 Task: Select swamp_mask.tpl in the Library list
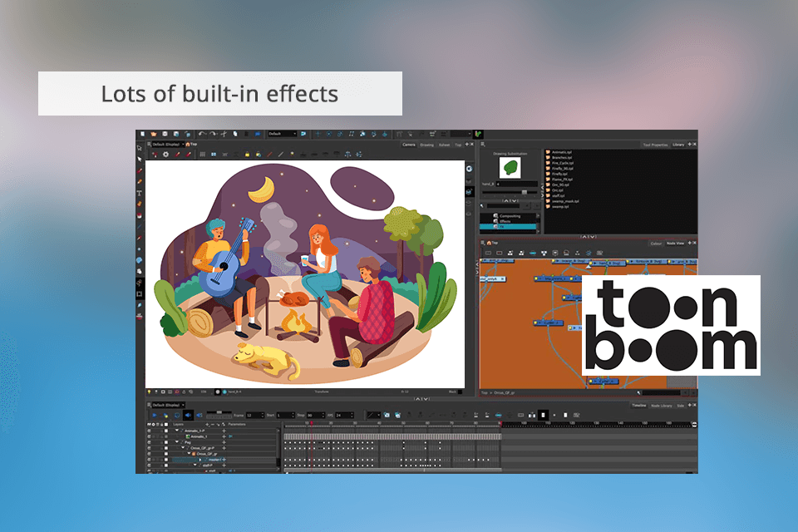click(x=565, y=201)
